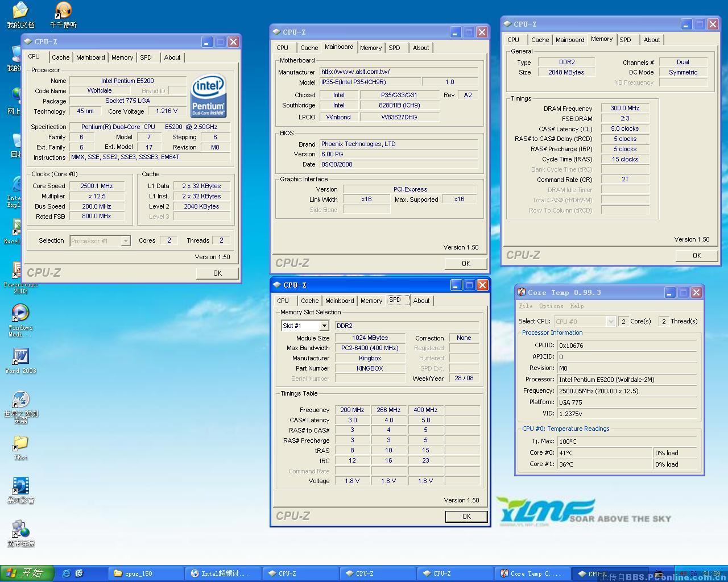This screenshot has height=582, width=728.
Task: Click the cpuz_150 taskbar folder button
Action: (147, 573)
